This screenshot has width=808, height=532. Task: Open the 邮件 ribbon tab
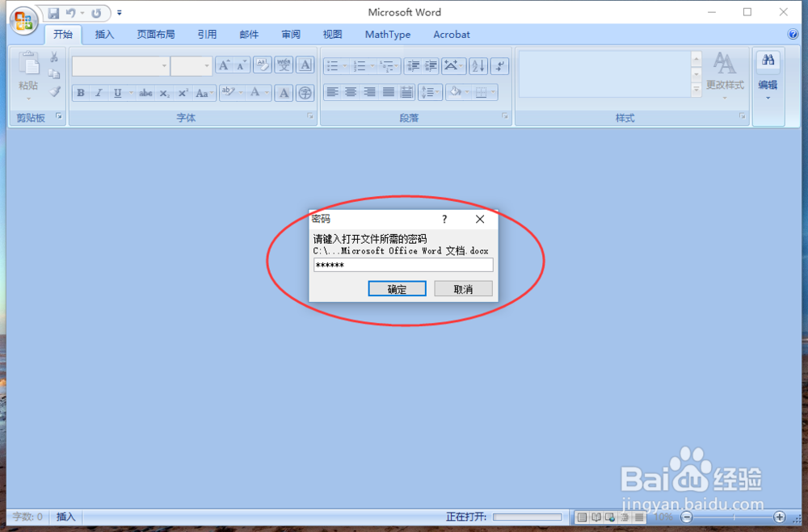(x=249, y=35)
